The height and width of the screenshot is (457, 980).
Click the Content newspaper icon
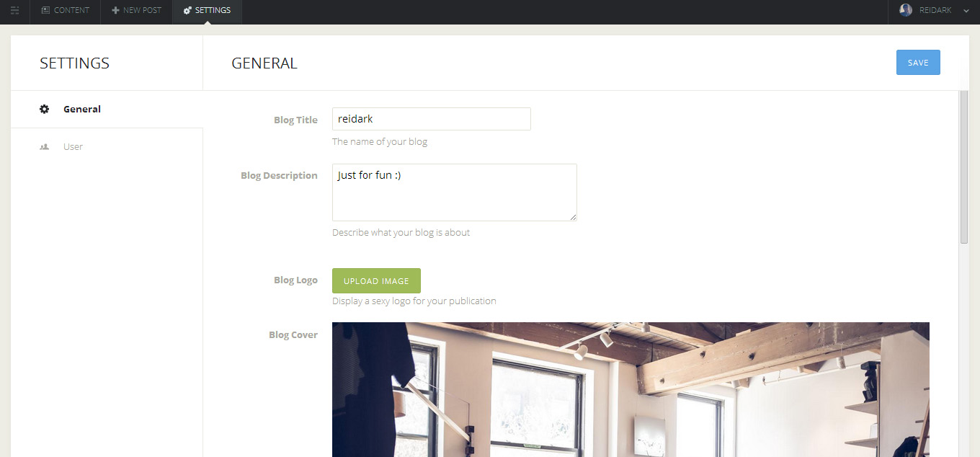point(45,11)
